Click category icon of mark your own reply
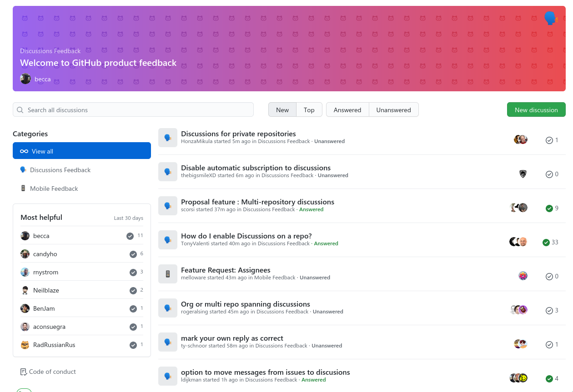Image resolution: width=573 pixels, height=392 pixels. point(168,342)
